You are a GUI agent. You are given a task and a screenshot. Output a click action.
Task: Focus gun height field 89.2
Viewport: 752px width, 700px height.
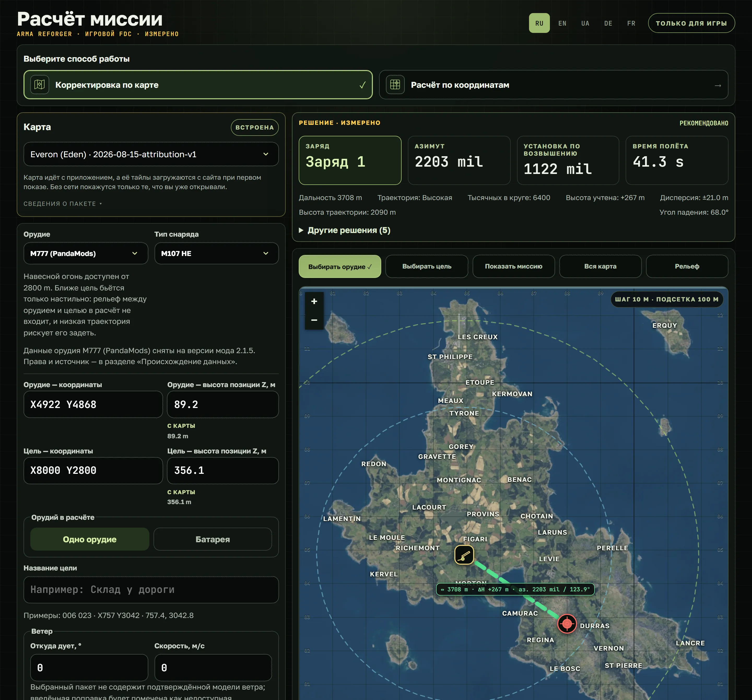(x=223, y=404)
